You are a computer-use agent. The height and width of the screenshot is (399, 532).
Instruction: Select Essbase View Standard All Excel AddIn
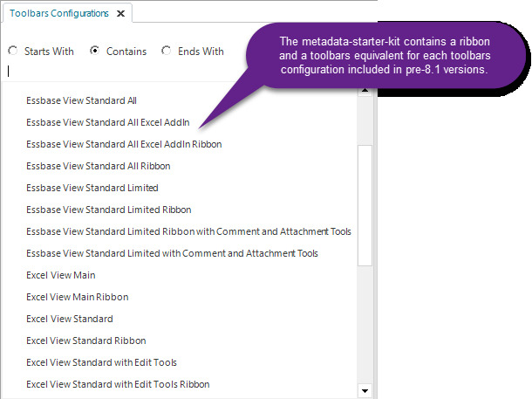click(x=108, y=122)
